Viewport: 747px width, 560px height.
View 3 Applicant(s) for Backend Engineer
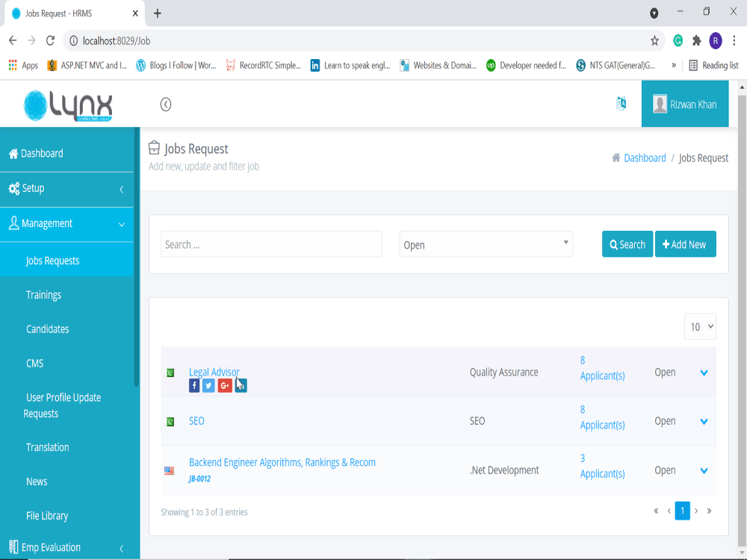602,466
